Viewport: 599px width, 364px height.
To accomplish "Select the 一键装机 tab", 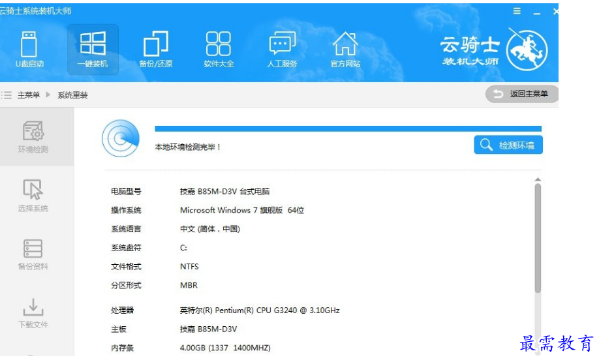I will (x=93, y=50).
